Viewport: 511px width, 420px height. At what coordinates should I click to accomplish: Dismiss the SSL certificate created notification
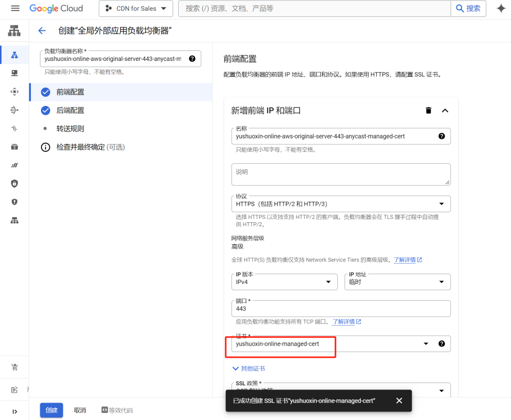399,401
